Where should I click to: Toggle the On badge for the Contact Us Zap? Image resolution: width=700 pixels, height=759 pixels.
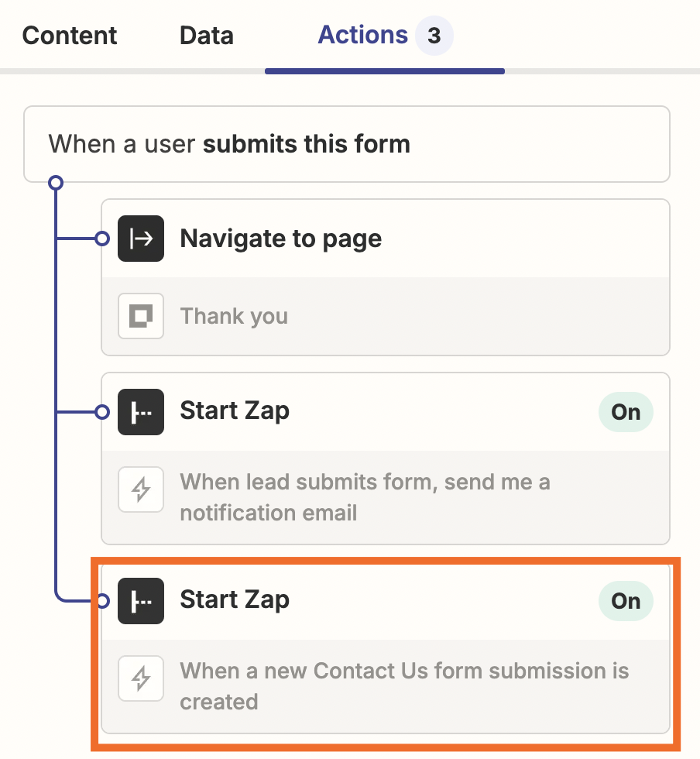click(x=626, y=601)
